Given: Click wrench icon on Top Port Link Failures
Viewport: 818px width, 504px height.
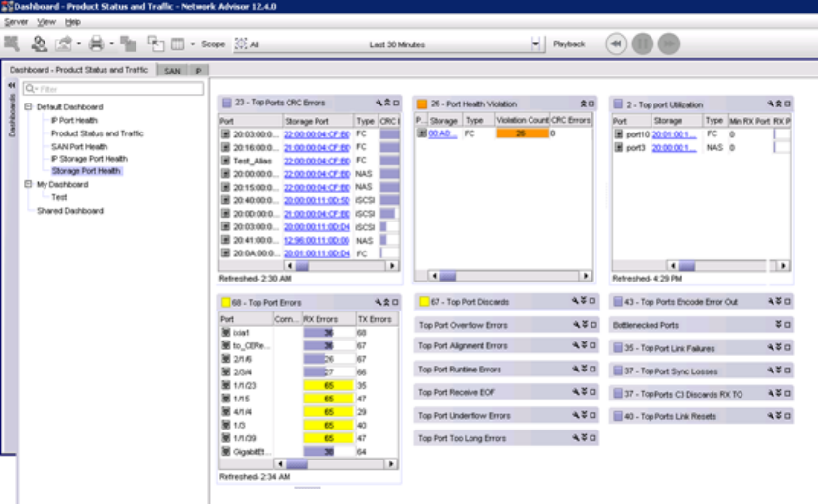Looking at the screenshot, I should click(771, 348).
